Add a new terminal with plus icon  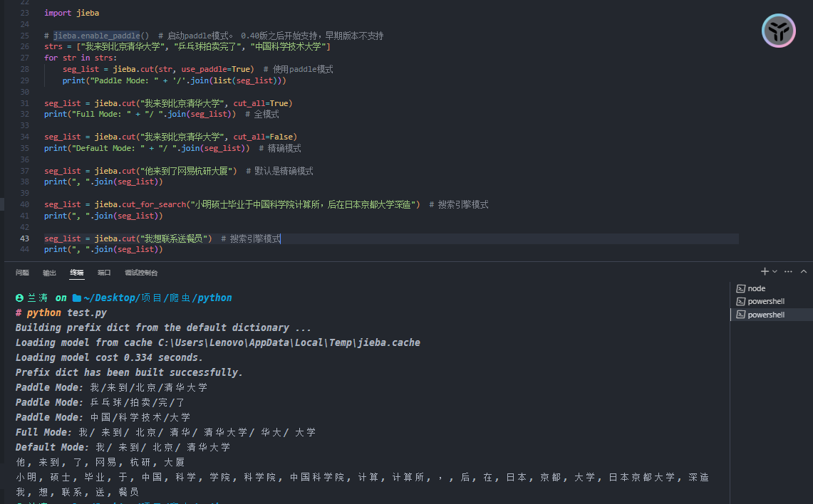pyautogui.click(x=765, y=271)
